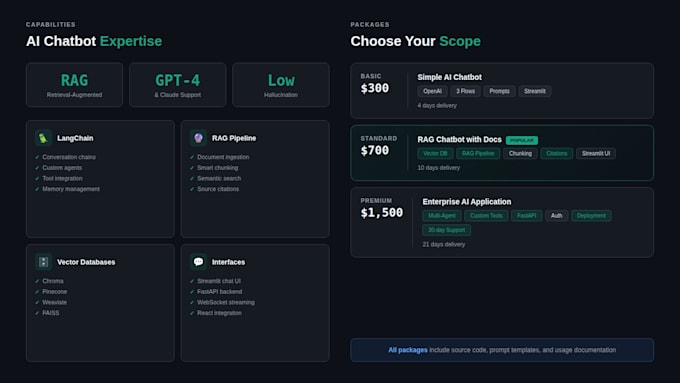Click the Interfaces speech bubble icon
The height and width of the screenshot is (383, 680).
[198, 262]
